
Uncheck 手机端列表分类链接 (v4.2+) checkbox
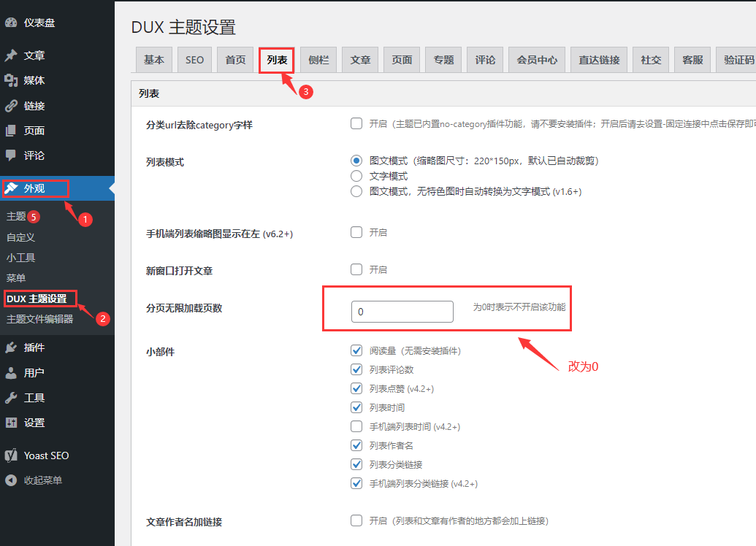(x=356, y=483)
